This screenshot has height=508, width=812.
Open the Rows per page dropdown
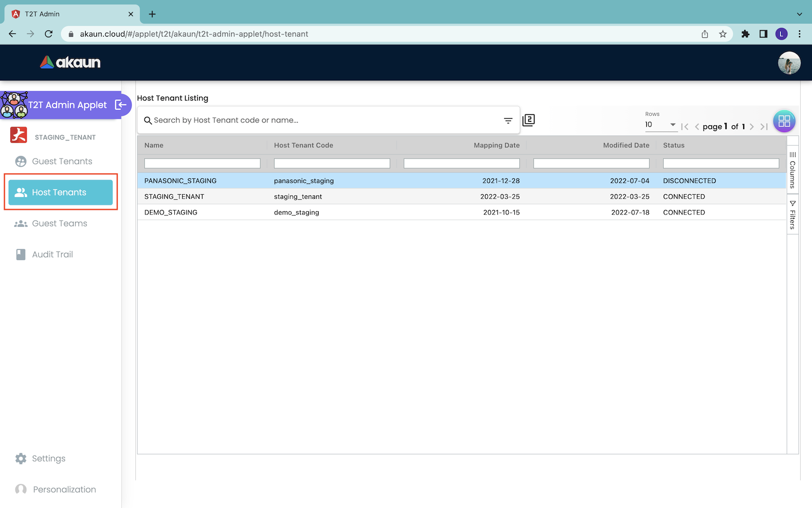point(660,125)
